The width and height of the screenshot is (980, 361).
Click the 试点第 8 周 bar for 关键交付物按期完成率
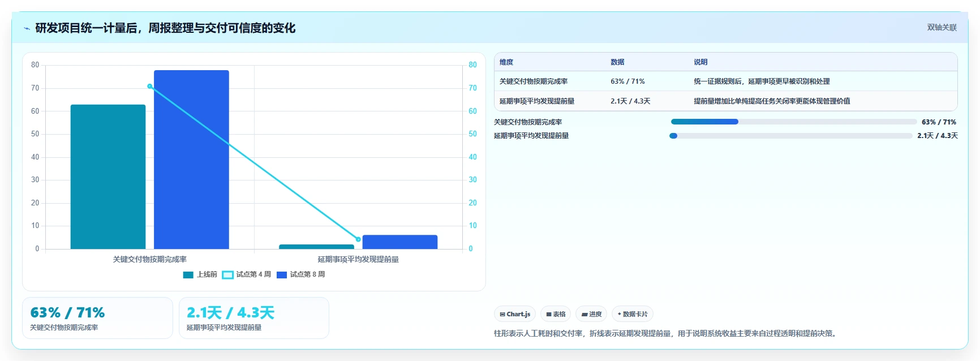(191, 160)
